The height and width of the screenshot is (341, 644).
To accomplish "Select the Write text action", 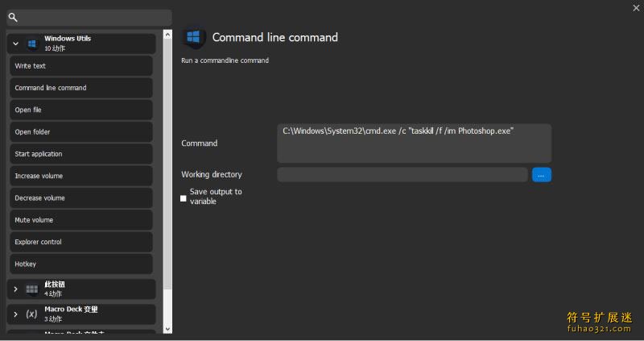I will [x=81, y=66].
